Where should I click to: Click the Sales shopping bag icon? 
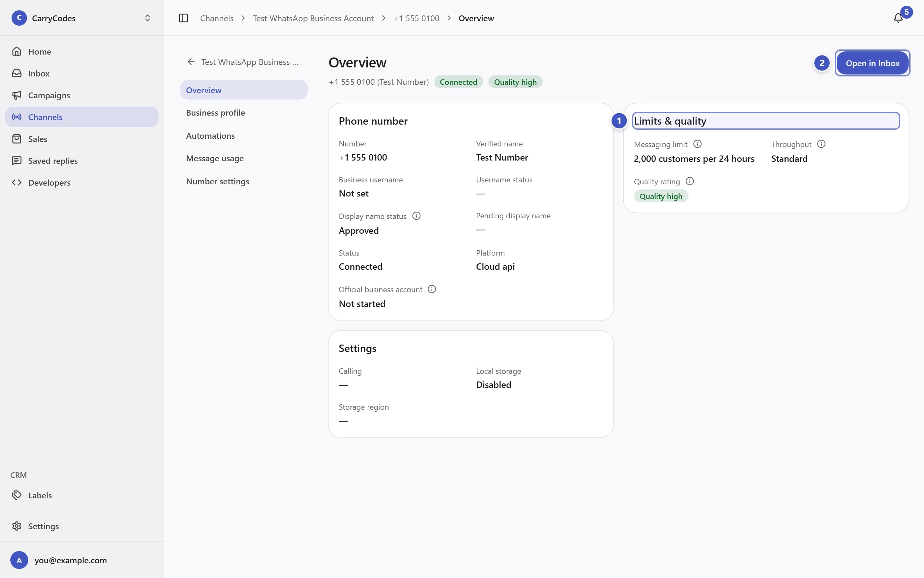16,139
